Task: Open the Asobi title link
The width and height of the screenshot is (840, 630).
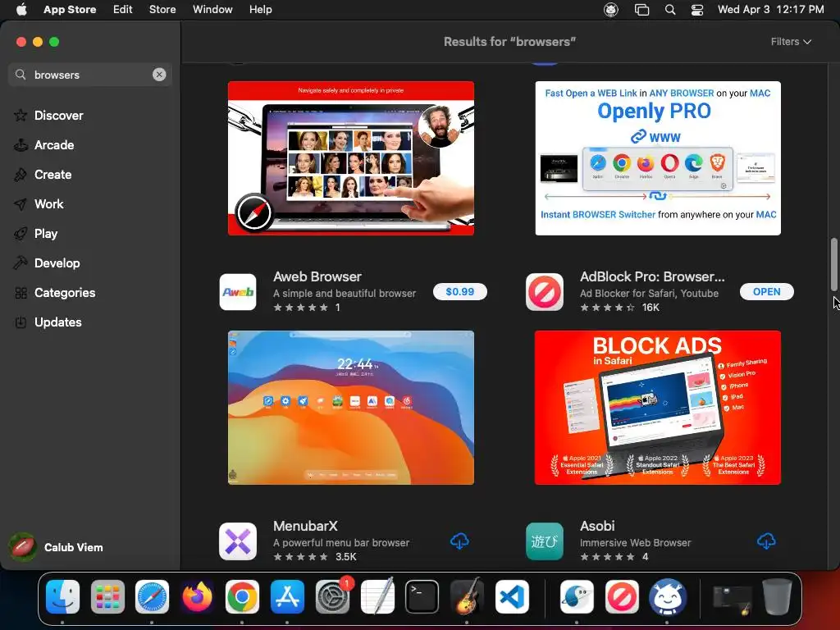Action: click(597, 526)
